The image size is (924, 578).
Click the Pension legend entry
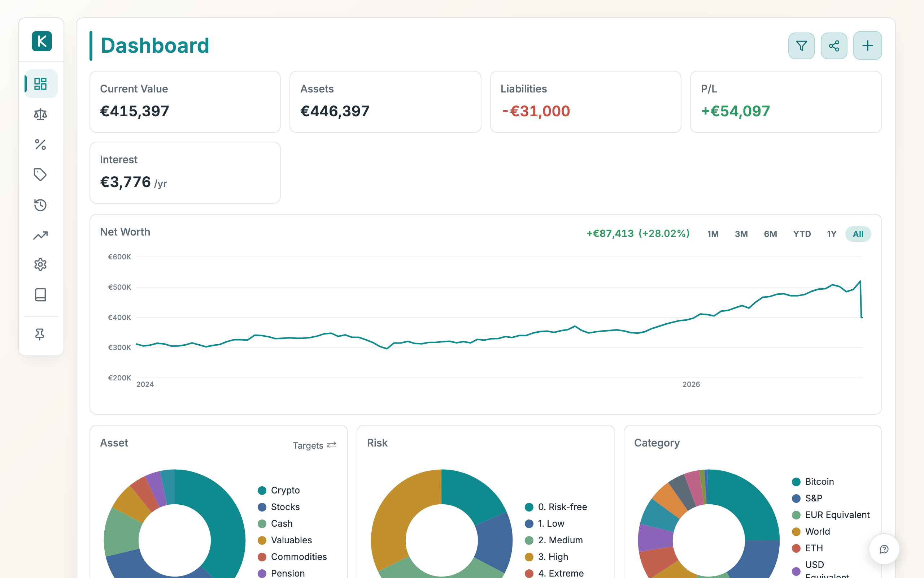coord(282,573)
